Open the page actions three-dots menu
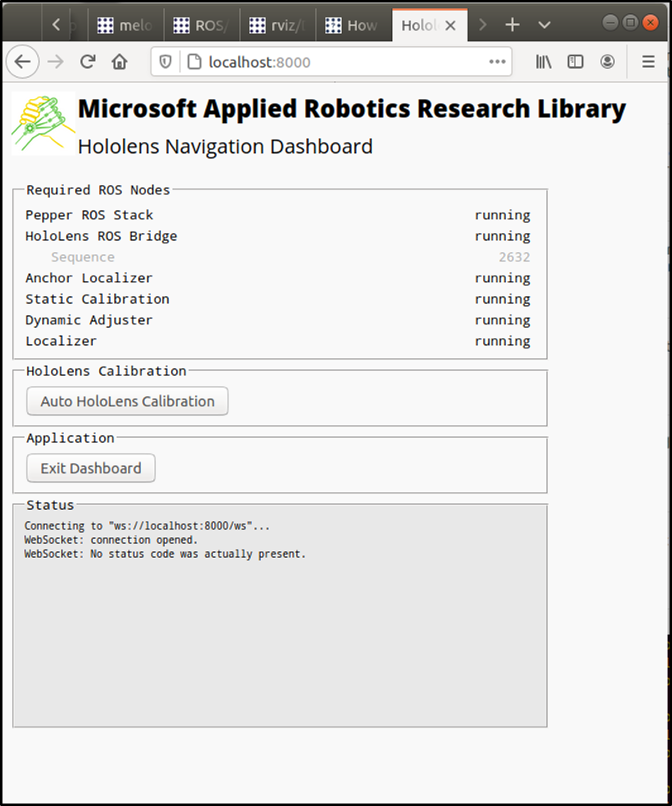This screenshot has height=806, width=672. (x=497, y=62)
